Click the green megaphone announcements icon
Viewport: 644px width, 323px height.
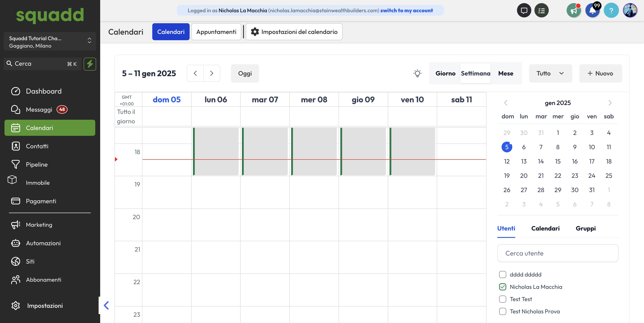coord(574,10)
